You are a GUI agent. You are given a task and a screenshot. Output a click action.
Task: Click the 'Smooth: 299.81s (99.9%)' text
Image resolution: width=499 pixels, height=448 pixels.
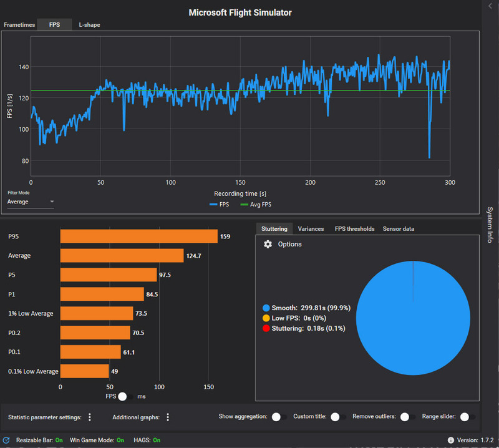pyautogui.click(x=311, y=308)
